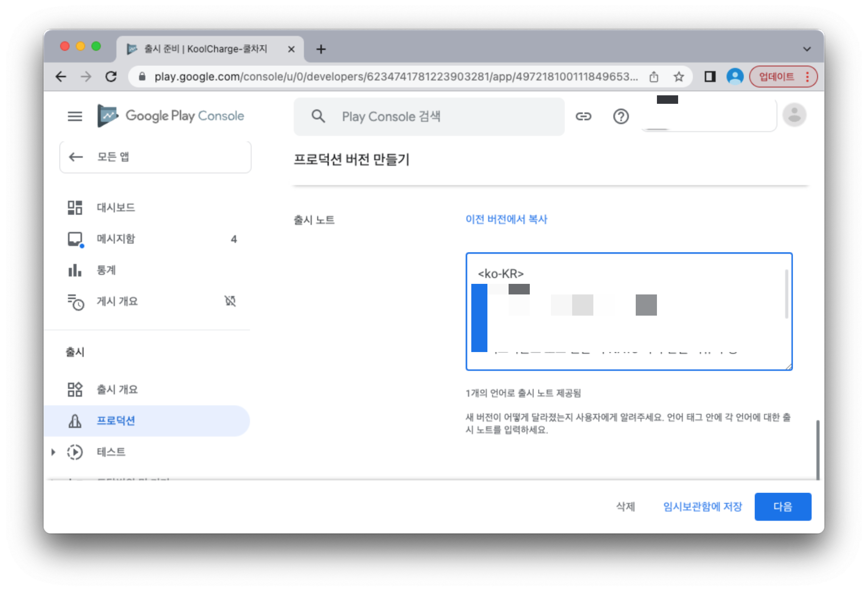Click 임시보관함에 저장 button
The height and width of the screenshot is (591, 868).
point(702,507)
